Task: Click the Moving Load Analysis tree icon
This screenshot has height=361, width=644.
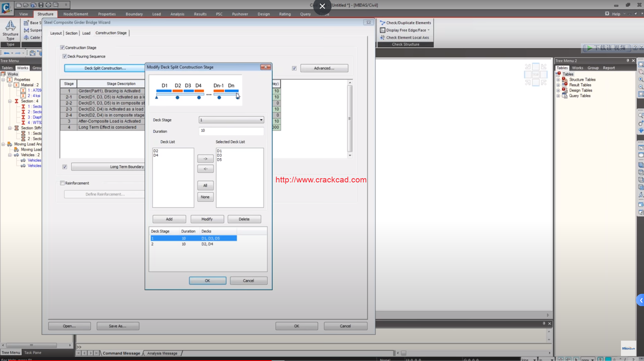Action: [x=10, y=144]
